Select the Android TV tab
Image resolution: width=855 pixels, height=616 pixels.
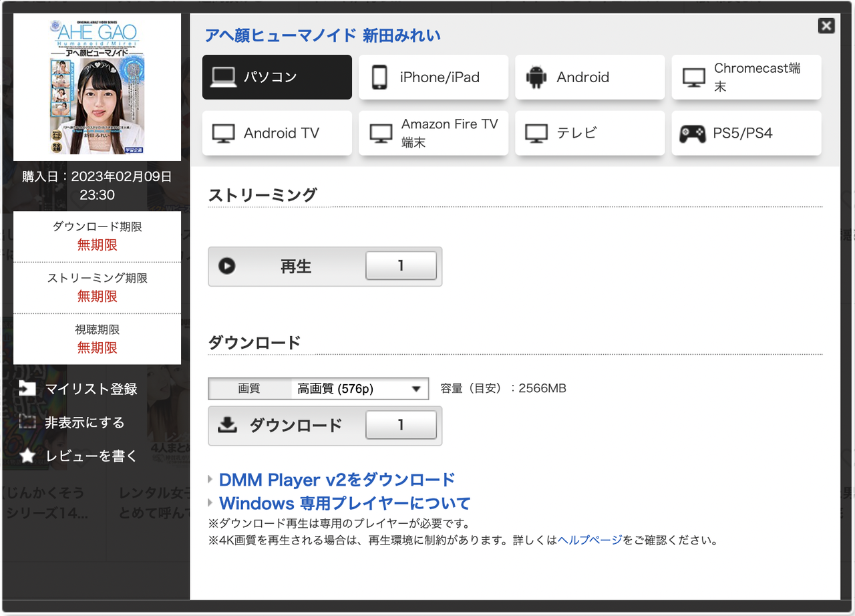[277, 133]
